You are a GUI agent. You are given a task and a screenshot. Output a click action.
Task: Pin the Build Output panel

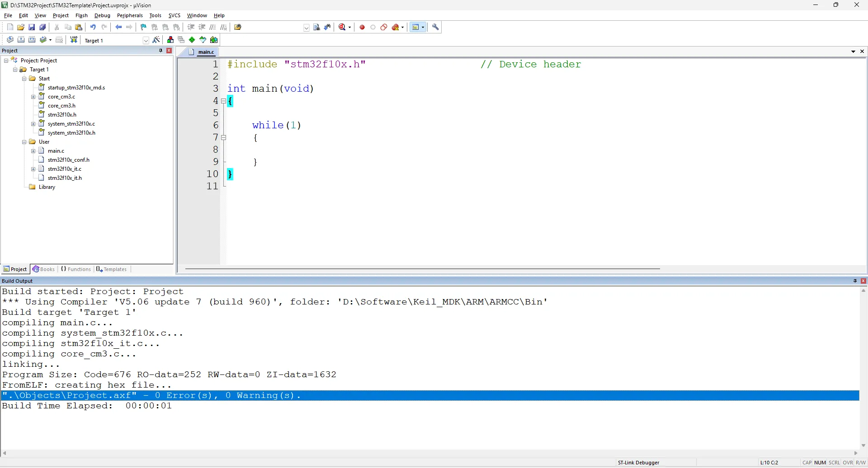pyautogui.click(x=855, y=281)
